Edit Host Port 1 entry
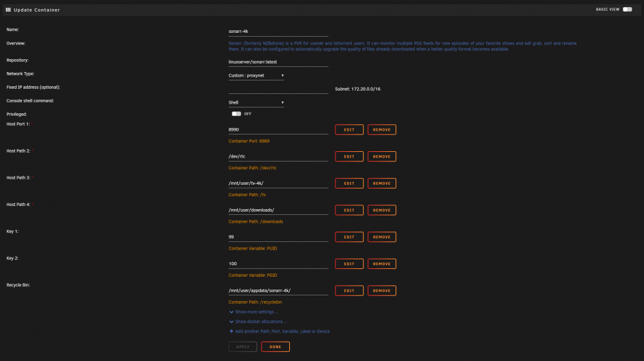 pos(349,129)
